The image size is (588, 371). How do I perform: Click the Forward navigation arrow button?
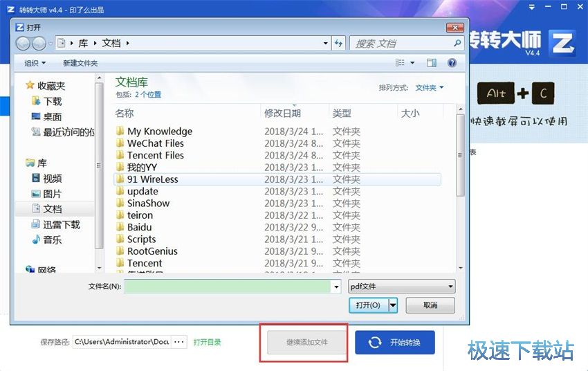click(39, 44)
